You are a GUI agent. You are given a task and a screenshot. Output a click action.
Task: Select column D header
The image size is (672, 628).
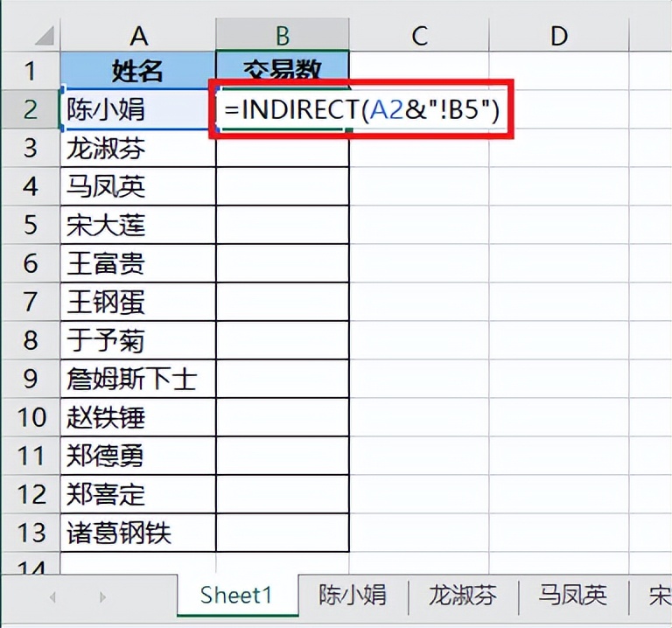pos(559,36)
